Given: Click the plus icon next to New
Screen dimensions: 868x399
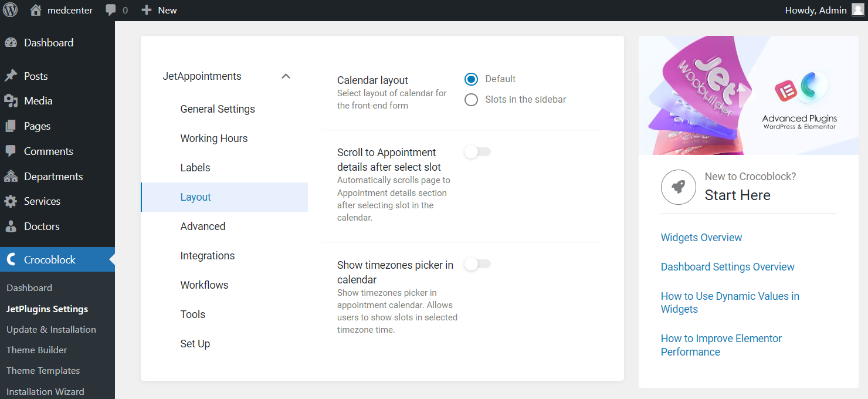Looking at the screenshot, I should click(147, 10).
